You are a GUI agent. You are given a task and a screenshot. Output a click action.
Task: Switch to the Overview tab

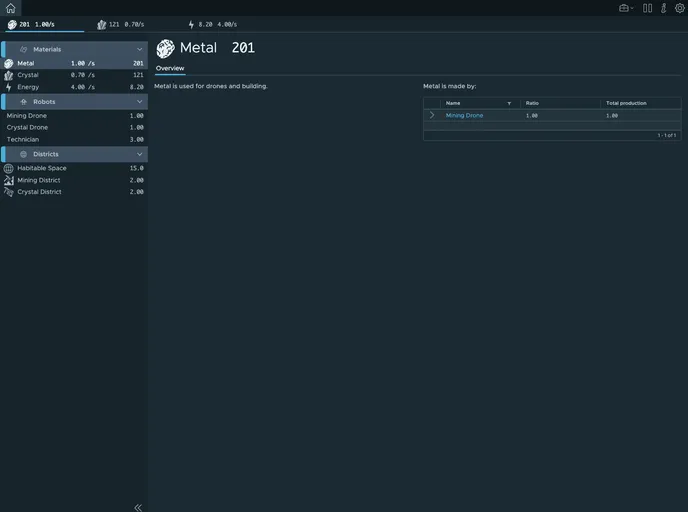(170, 68)
